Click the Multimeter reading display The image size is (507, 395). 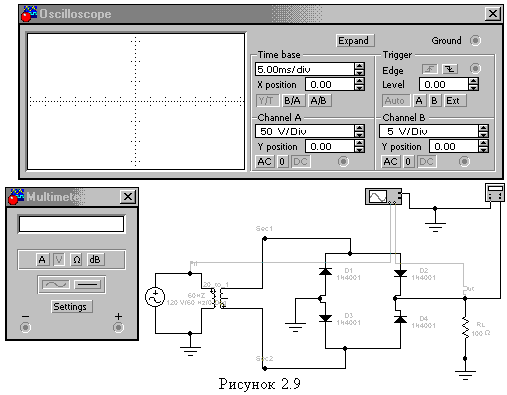[72, 224]
